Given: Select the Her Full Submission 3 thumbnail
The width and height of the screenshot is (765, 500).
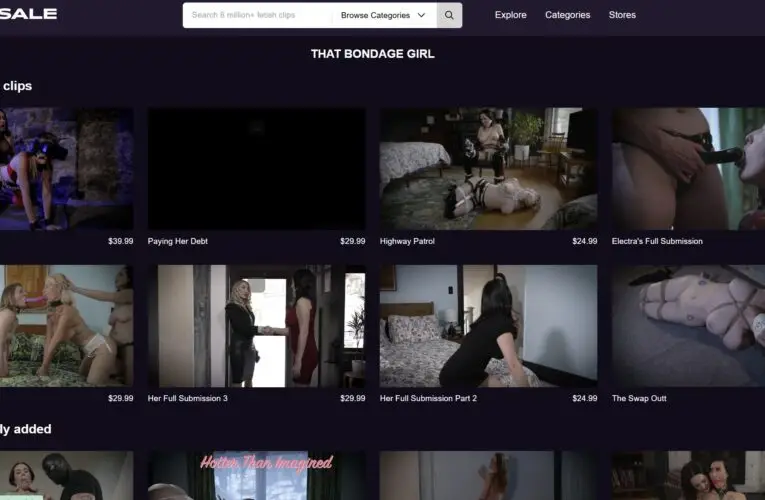Looking at the screenshot, I should [x=256, y=326].
